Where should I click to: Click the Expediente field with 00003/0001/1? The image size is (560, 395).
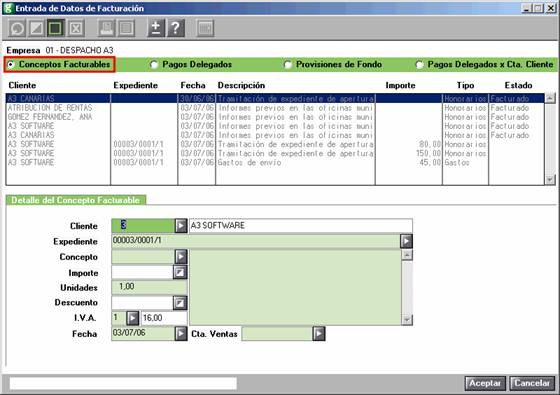pos(256,241)
